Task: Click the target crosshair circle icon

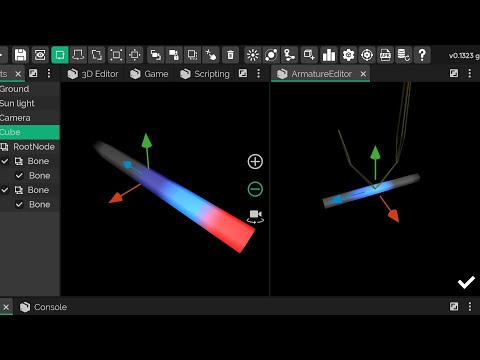Action: 367,55
